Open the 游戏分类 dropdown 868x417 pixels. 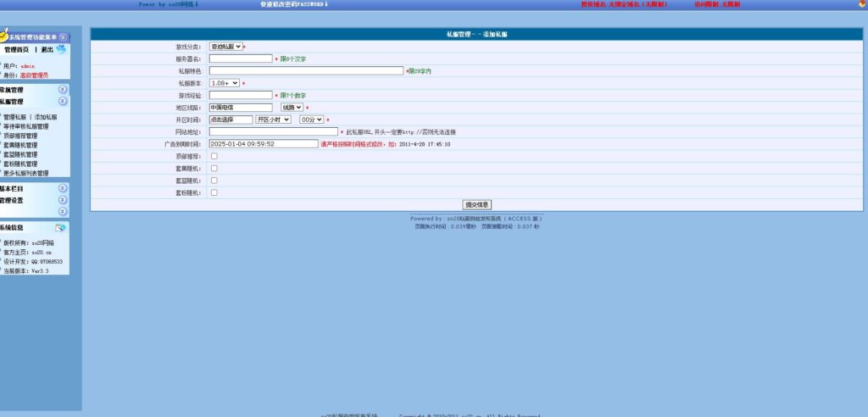(225, 47)
